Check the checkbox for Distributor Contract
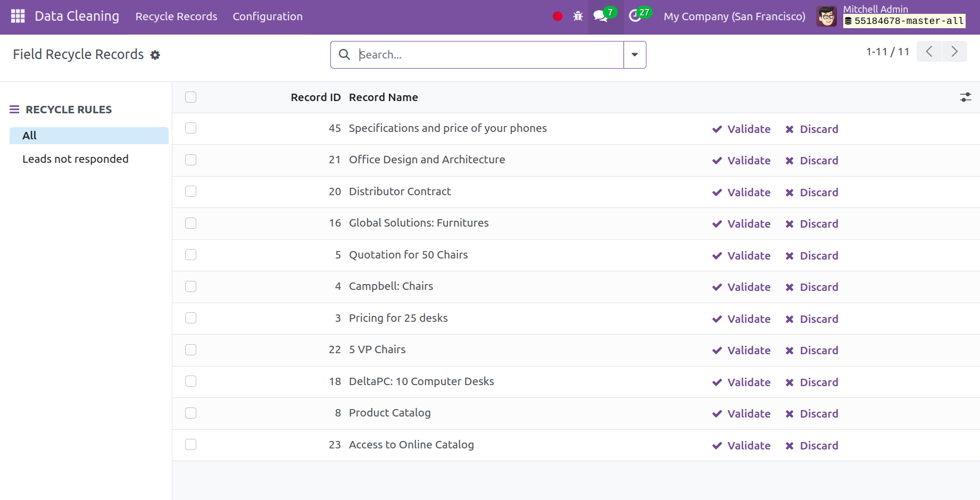Image resolution: width=980 pixels, height=500 pixels. [x=190, y=191]
